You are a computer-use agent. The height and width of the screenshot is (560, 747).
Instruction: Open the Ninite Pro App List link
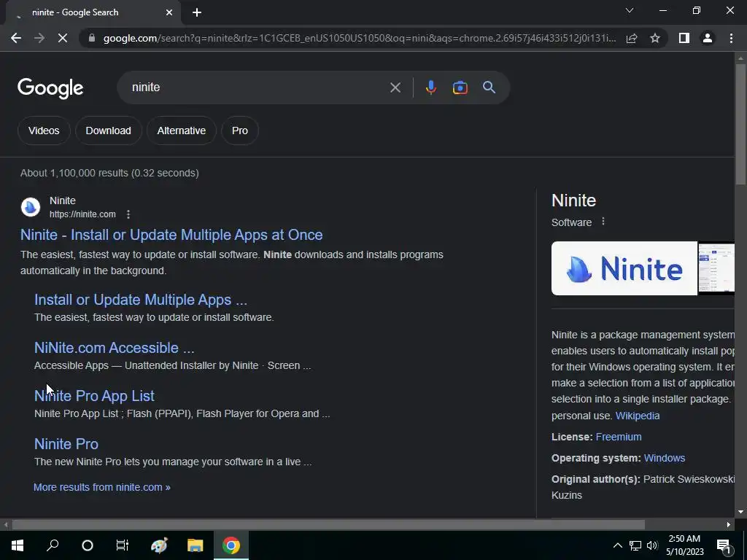(x=94, y=396)
